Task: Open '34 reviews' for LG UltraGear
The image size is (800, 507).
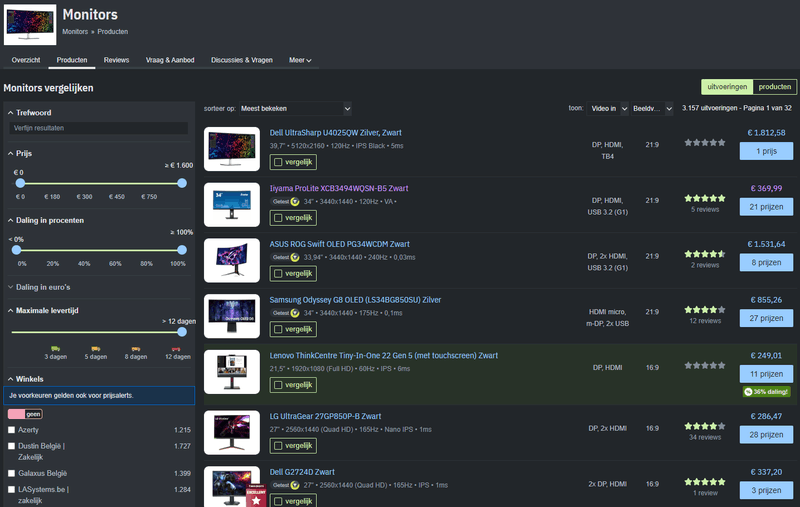Action: [705, 437]
